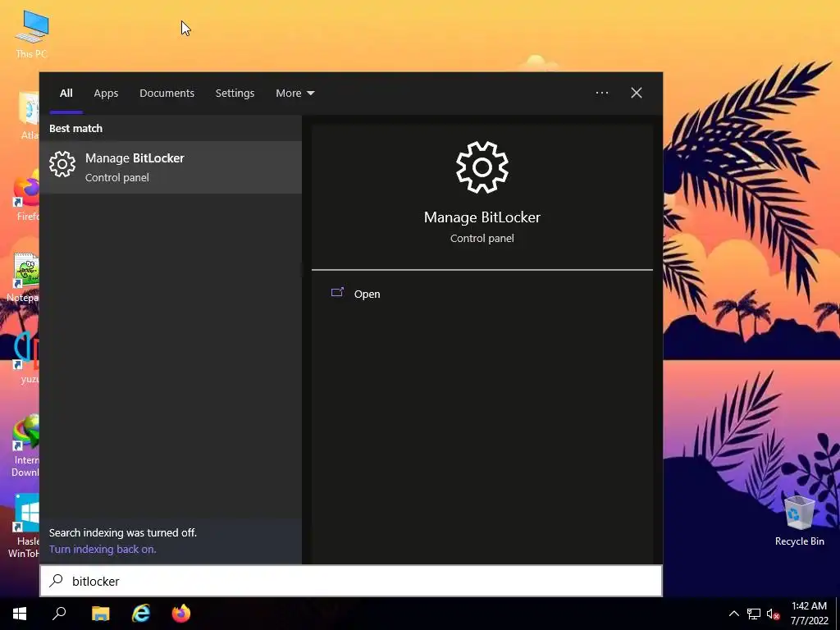Select Internet Download Manager desktop shortcut
This screenshot has width=840, height=630.
(x=25, y=445)
